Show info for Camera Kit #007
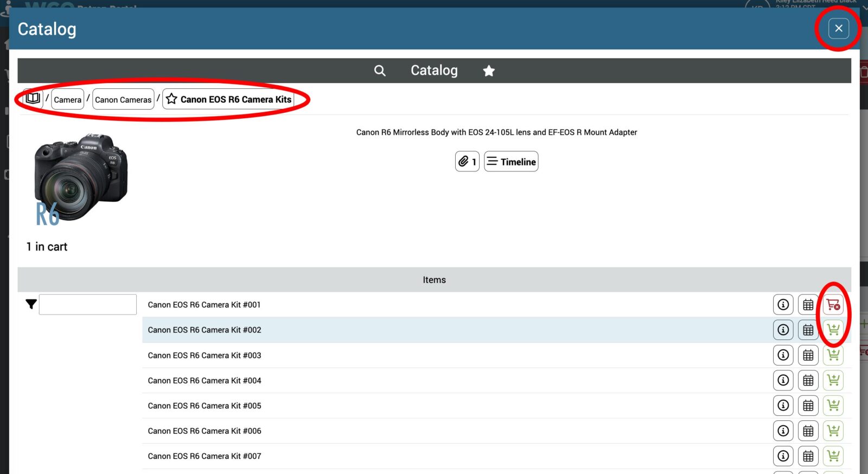Viewport: 868px width, 474px height. (x=783, y=456)
